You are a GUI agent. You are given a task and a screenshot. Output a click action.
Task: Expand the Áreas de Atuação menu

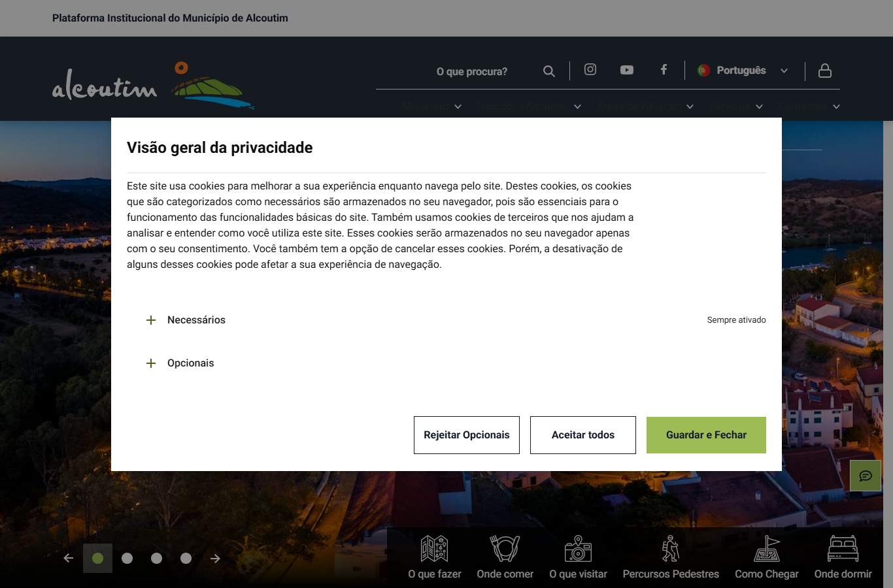tap(645, 107)
